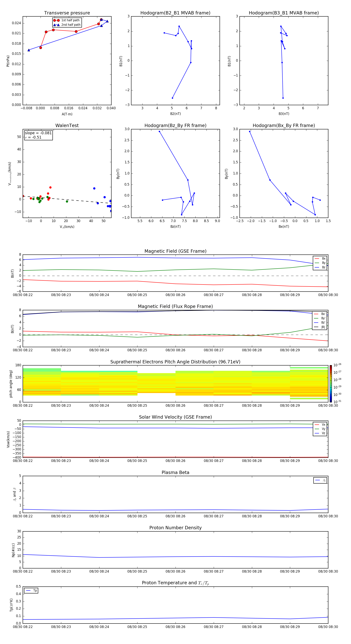This screenshot has width=351, height=644.
Task: Click "08/30 08:25" tick under Plasma Beta plot
Action: 137,516
